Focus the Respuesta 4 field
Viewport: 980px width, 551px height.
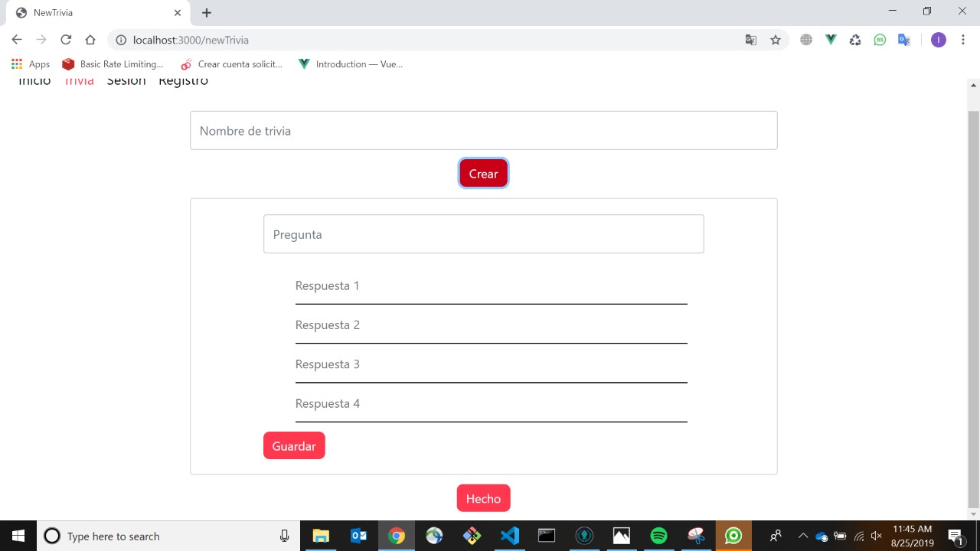(x=492, y=404)
